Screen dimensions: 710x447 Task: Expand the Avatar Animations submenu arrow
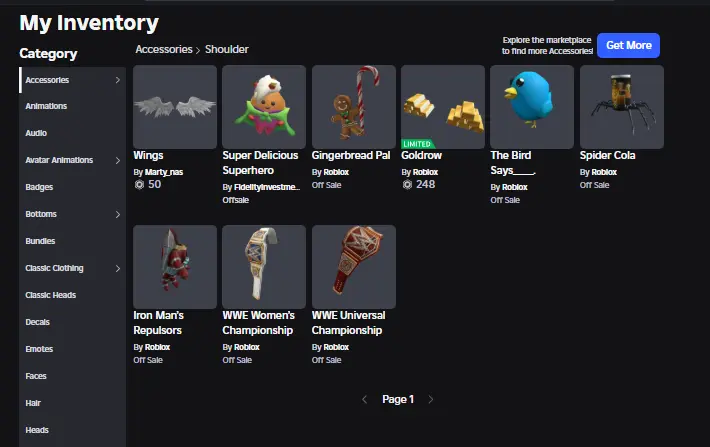pos(118,160)
